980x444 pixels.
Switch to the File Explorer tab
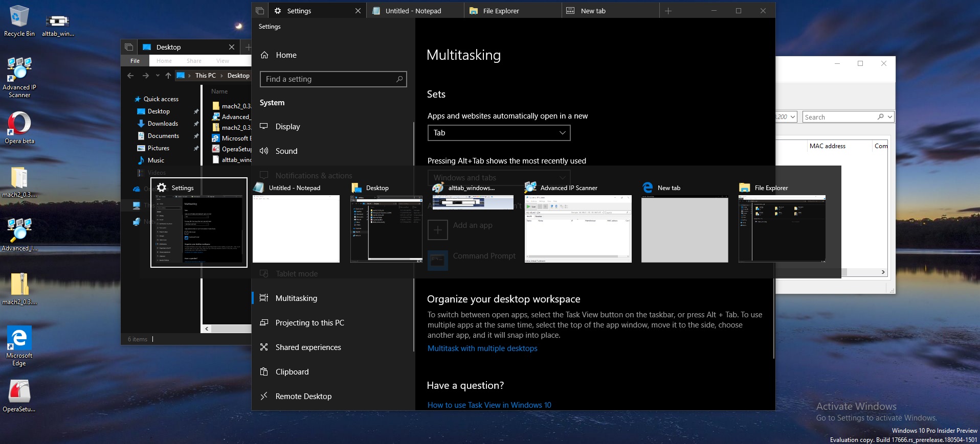click(x=513, y=11)
